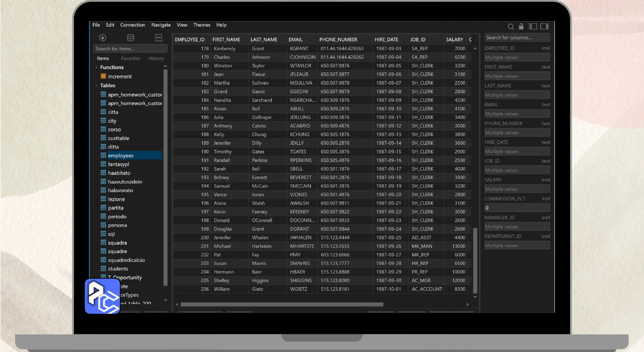The image size is (644, 352).
Task: Collapse the Functions tree section
Action: pos(96,67)
